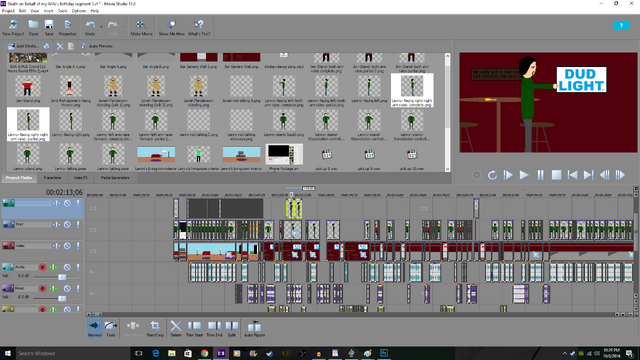Click the Get Media from web globe icon

pyautogui.click(x=47, y=46)
